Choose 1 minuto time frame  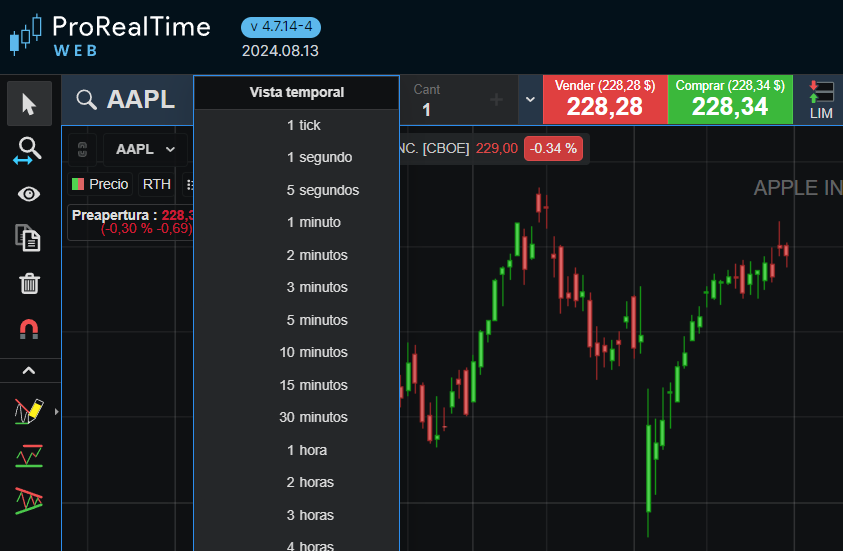[x=297, y=223]
